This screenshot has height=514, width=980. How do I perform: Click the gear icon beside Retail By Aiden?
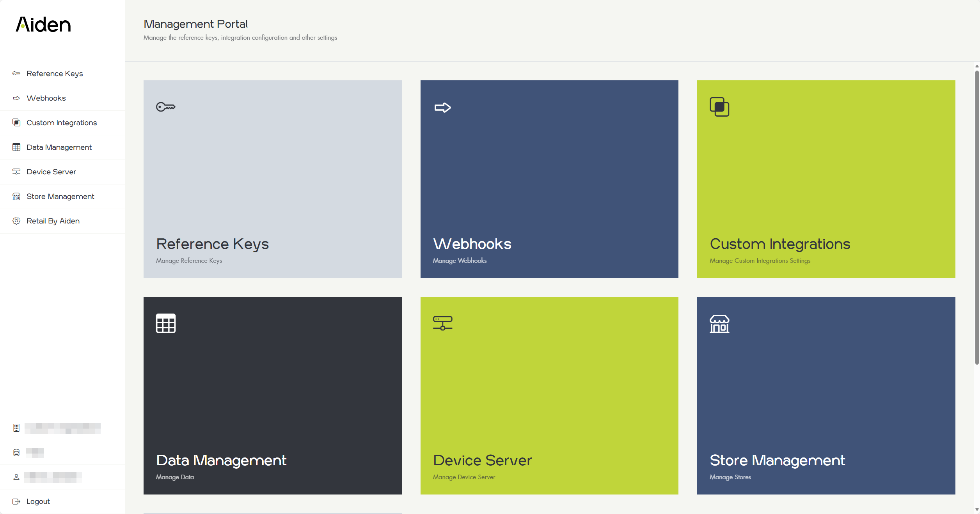[x=16, y=221]
